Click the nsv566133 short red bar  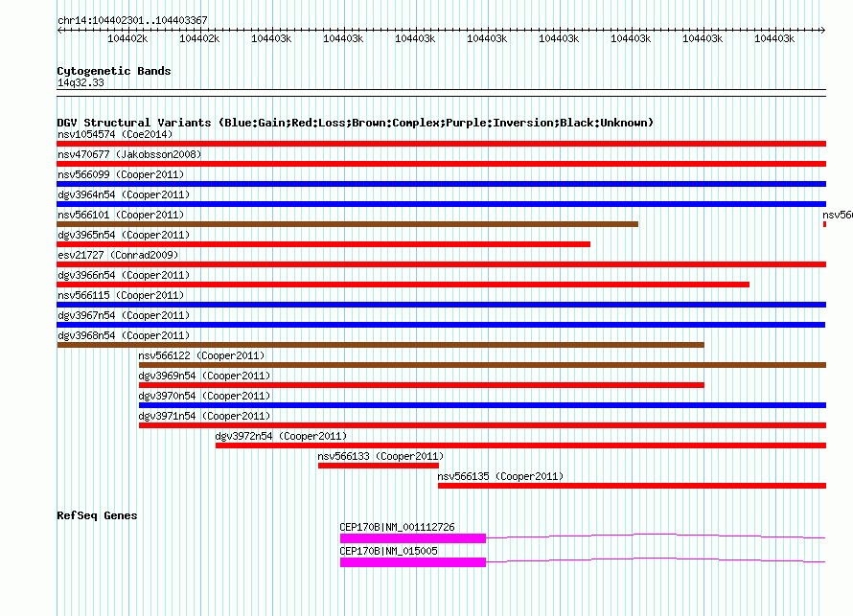click(x=378, y=466)
